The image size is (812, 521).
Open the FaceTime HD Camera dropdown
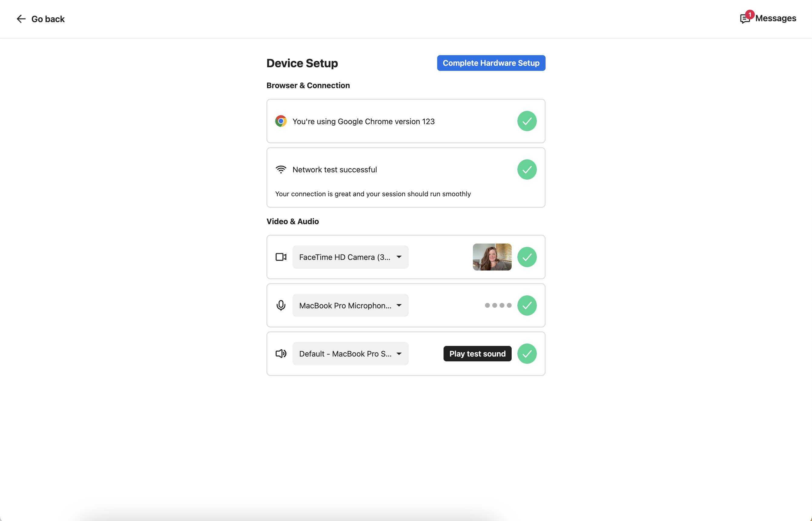coord(350,257)
